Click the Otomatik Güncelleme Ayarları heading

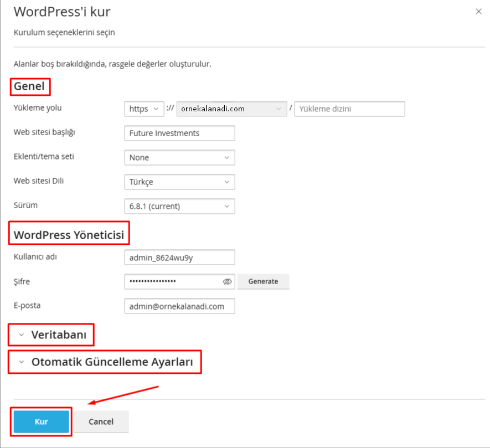pyautogui.click(x=112, y=362)
